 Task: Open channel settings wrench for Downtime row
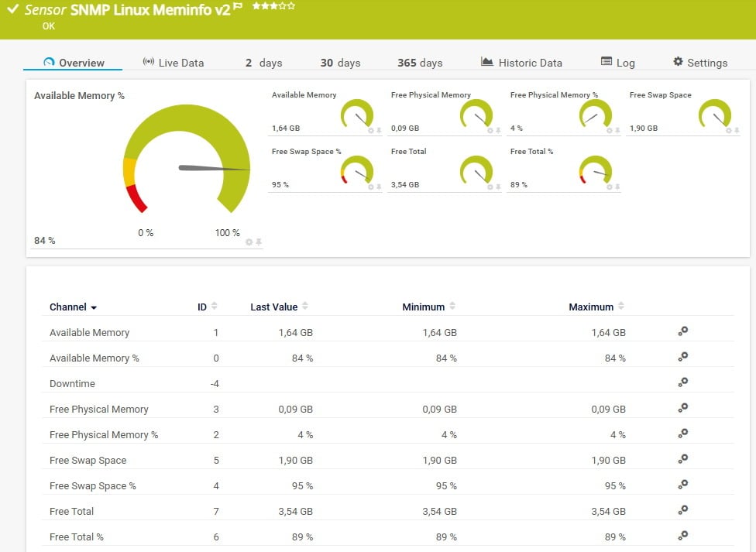point(682,382)
